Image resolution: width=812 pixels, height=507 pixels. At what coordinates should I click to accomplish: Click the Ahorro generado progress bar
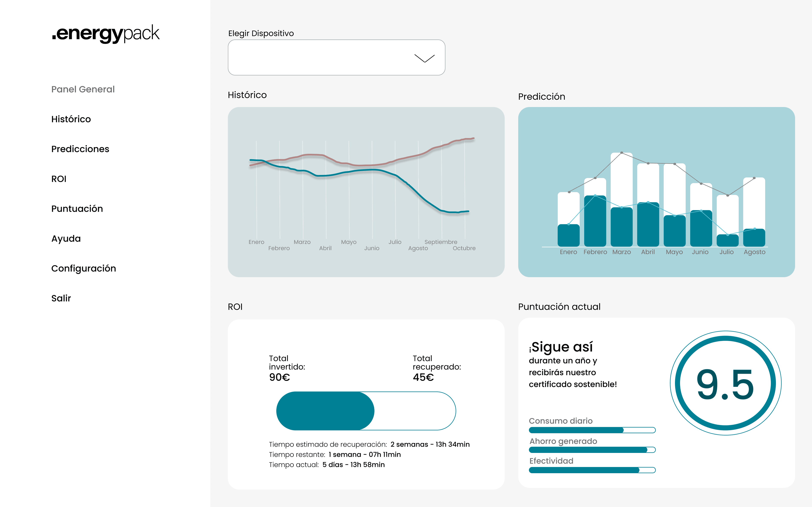tap(592, 450)
